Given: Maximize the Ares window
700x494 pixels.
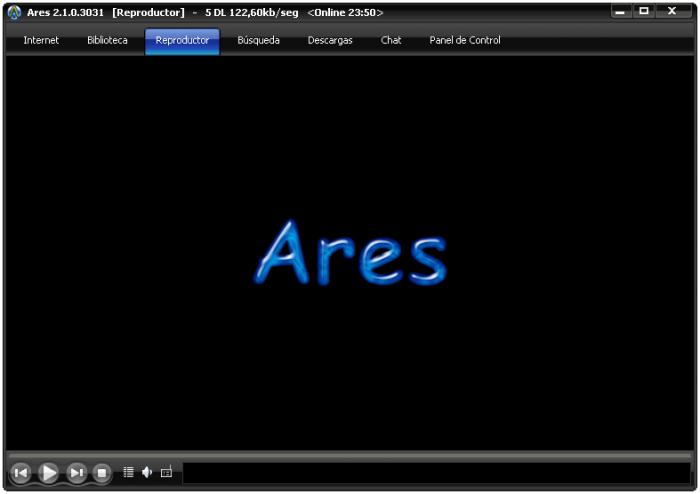Looking at the screenshot, I should click(644, 11).
